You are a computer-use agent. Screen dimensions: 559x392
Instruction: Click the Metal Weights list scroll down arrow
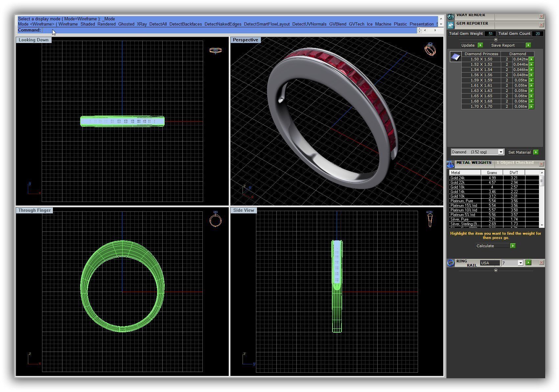point(542,225)
